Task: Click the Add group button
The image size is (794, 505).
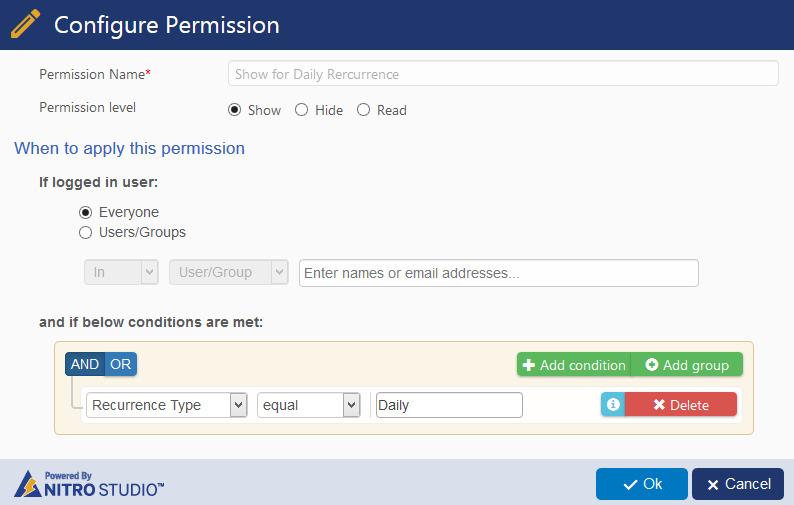Action: (687, 365)
